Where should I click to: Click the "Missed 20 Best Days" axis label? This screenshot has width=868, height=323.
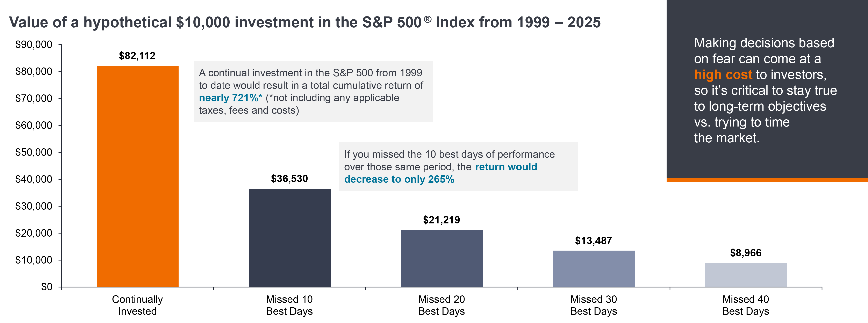442,305
